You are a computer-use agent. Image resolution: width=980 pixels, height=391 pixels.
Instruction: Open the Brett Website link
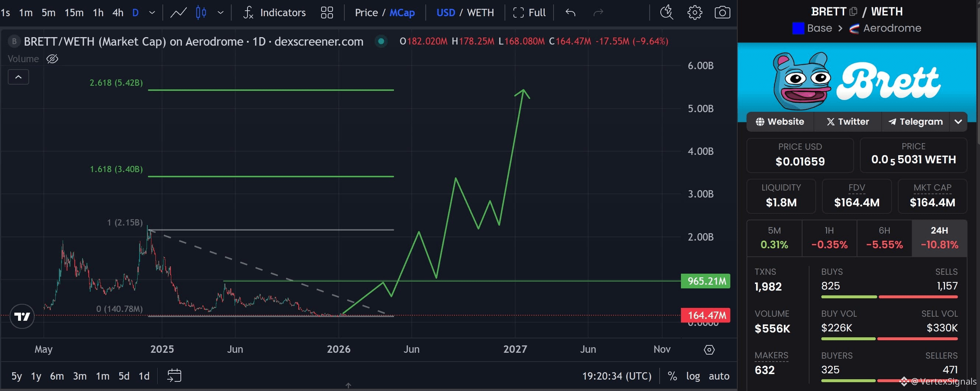780,122
